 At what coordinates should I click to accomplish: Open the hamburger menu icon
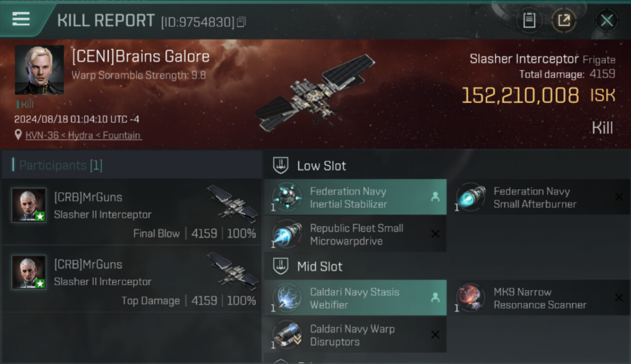coord(21,19)
